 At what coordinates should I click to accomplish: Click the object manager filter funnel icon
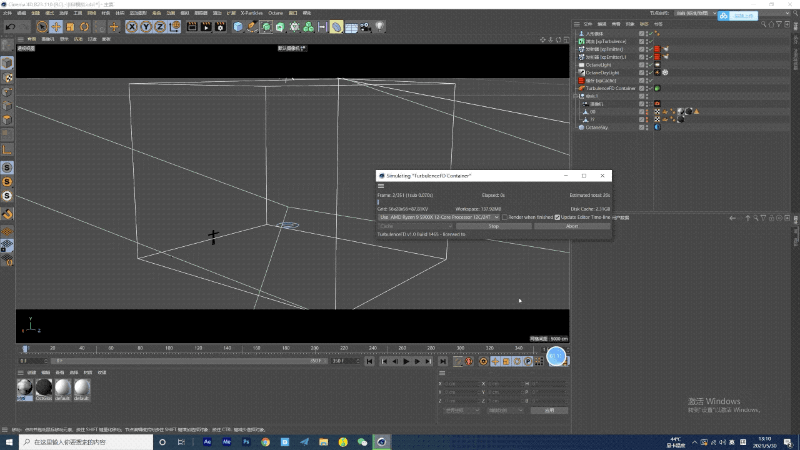(779, 24)
